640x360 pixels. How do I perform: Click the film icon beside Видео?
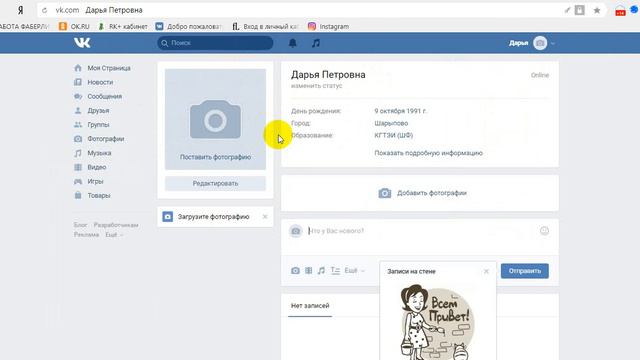[x=78, y=167]
